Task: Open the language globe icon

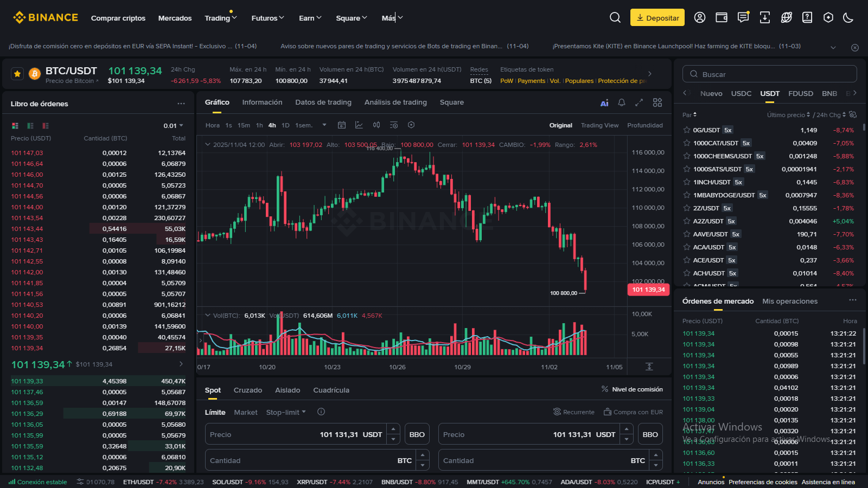Action: coord(786,18)
